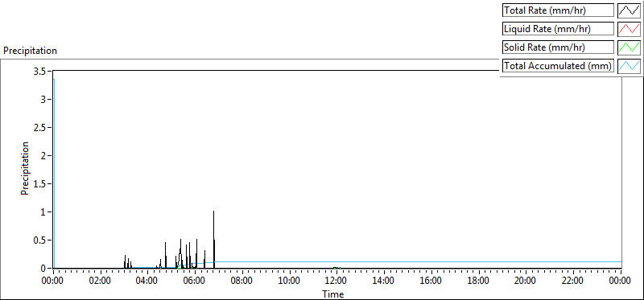Click the 00:00 start label on time axis
The height and width of the screenshot is (300, 644).
tap(53, 282)
